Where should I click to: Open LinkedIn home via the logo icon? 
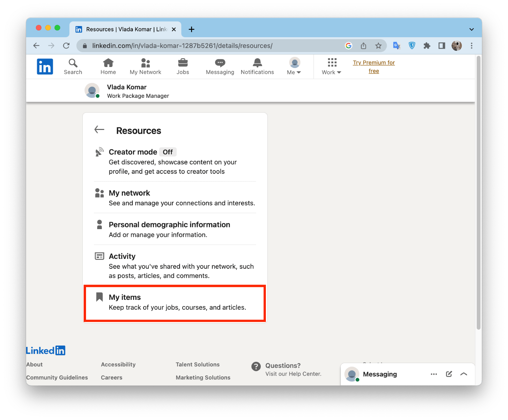(45, 66)
